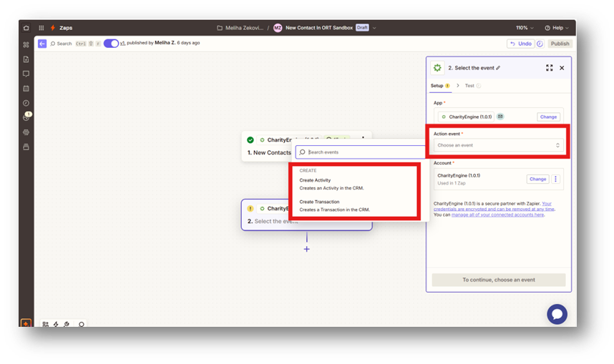This screenshot has width=614, height=364.
Task: Open the speech-bubble comments icon in left sidebar
Action: 26,74
